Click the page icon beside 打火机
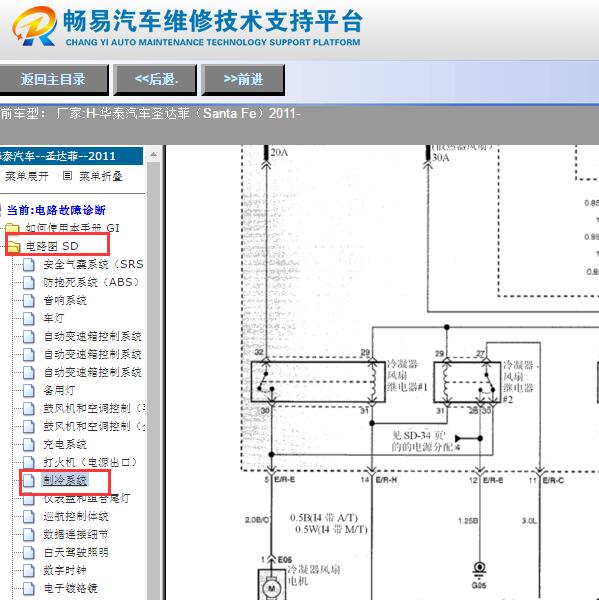Viewport: 599px width, 600px height. [x=29, y=462]
